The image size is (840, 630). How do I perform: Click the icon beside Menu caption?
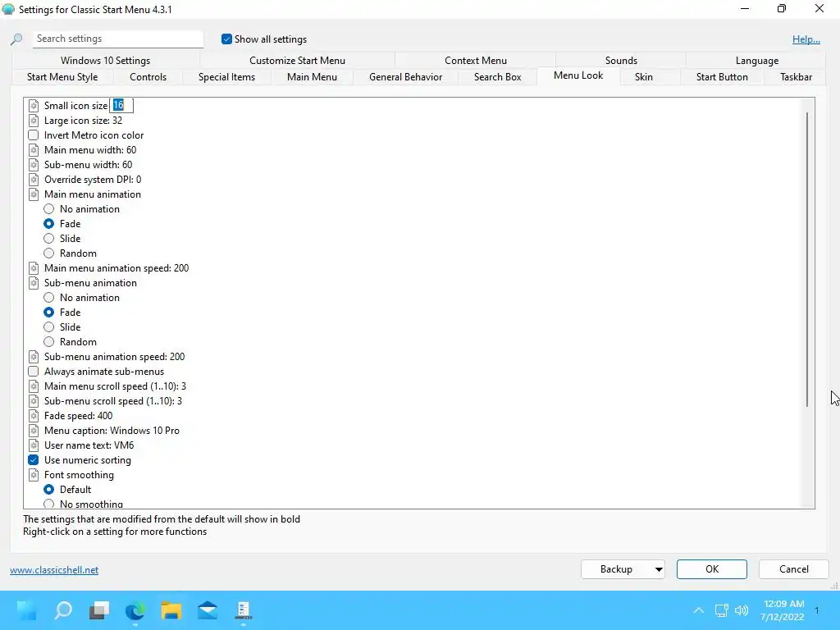(x=34, y=431)
